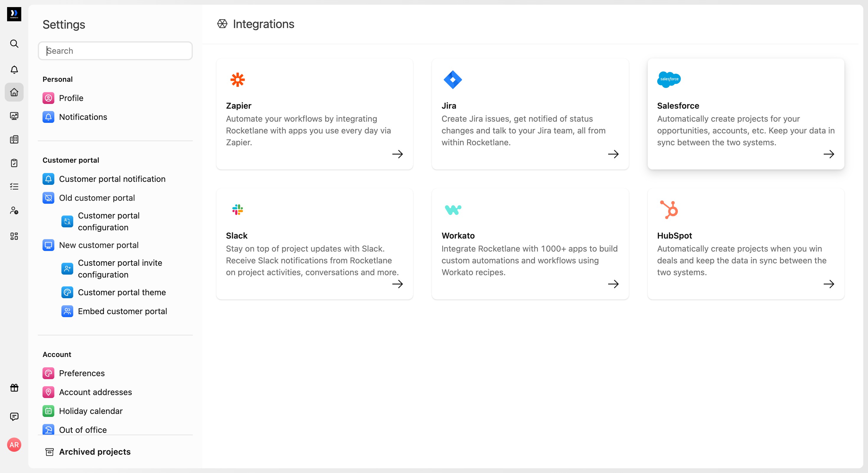Viewport: 868px width, 473px height.
Task: Open the apps grid icon in the left rail
Action: tap(14, 236)
